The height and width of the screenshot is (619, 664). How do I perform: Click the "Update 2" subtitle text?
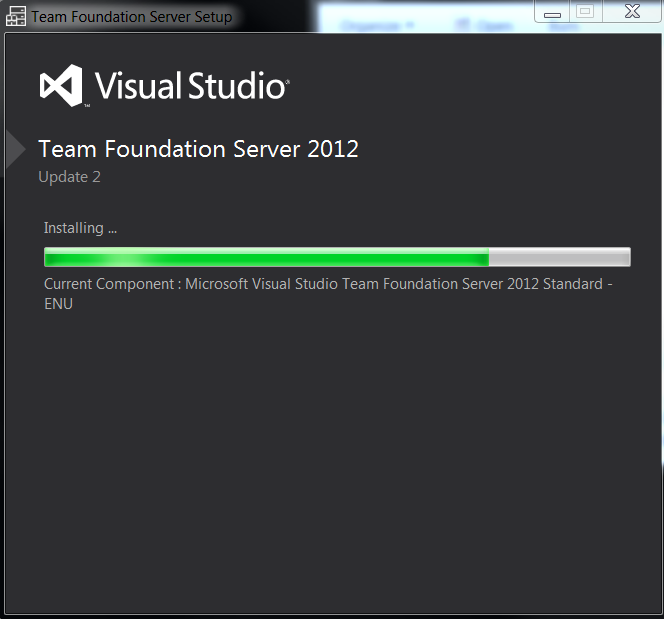69,177
